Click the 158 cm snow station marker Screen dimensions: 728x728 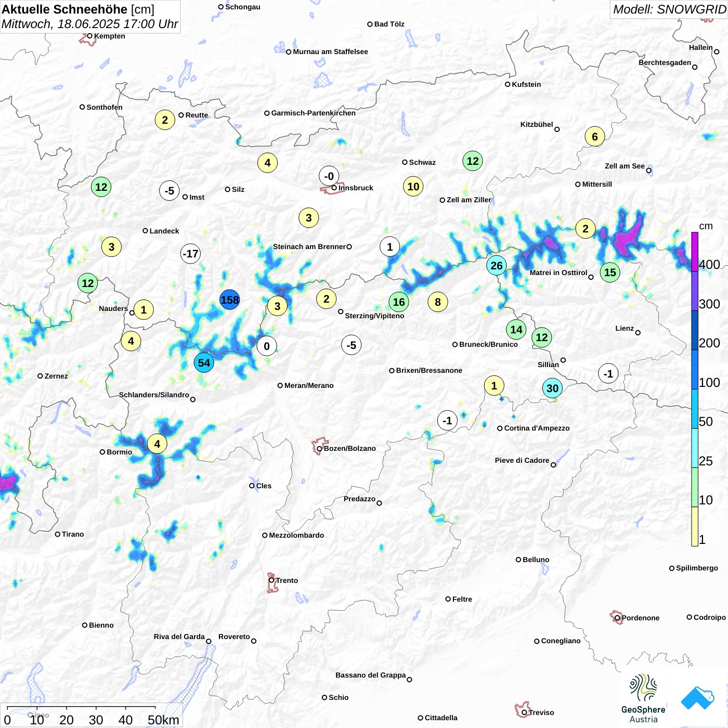coord(229,300)
